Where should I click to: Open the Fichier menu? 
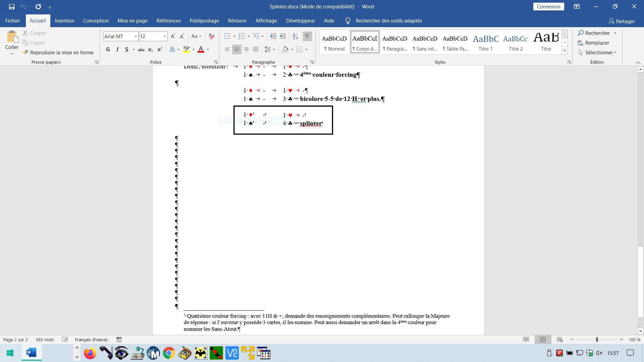12,21
